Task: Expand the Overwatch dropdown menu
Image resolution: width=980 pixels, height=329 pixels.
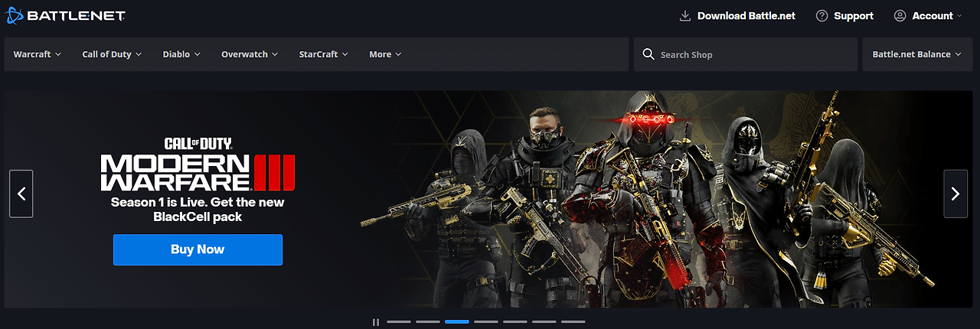Action: [x=250, y=54]
